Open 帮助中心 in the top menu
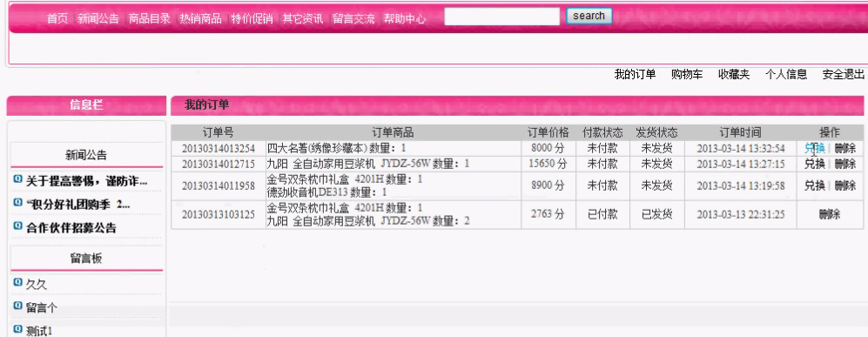The width and height of the screenshot is (868, 337). tap(405, 19)
